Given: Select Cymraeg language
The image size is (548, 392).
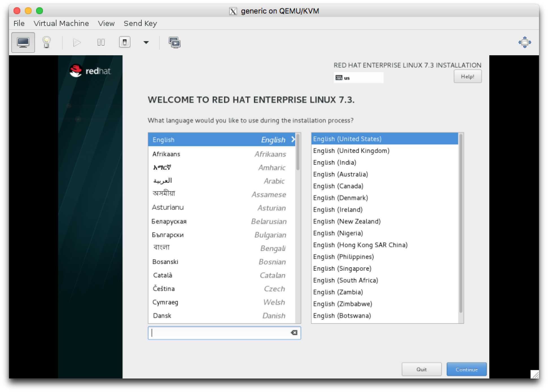Looking at the screenshot, I should pos(222,302).
